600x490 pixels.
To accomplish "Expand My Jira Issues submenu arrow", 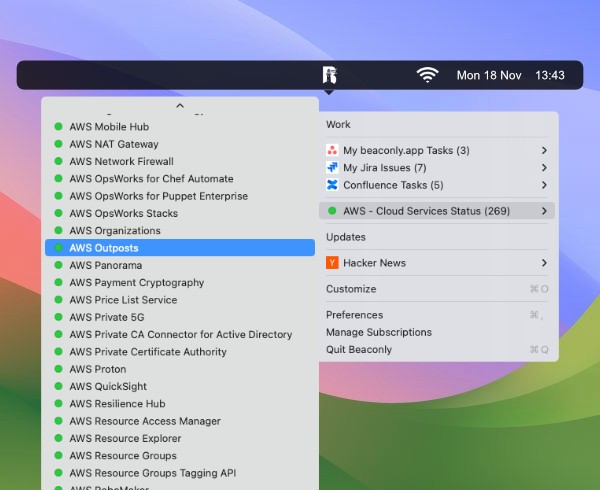I will [x=544, y=168].
